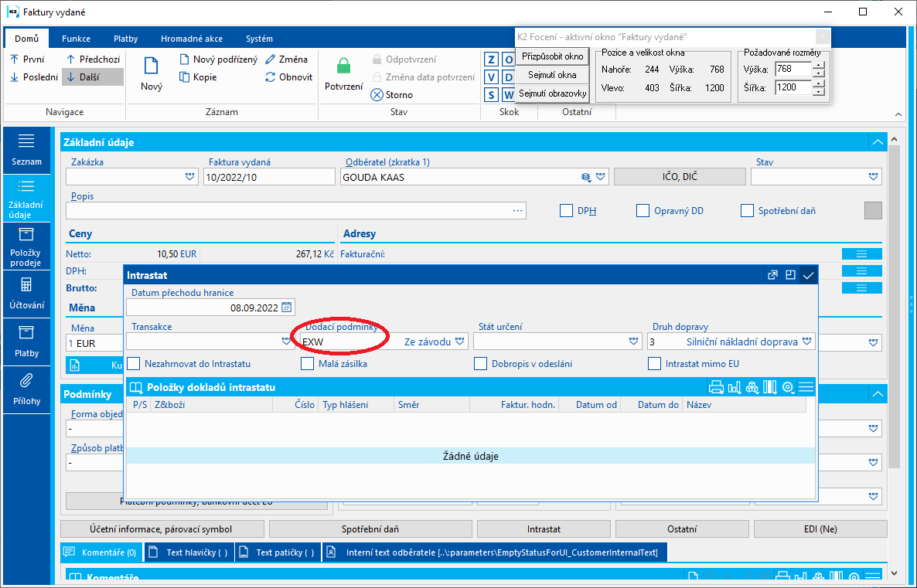
Task: Switch to Domů ribbon tab
Action: pos(26,39)
